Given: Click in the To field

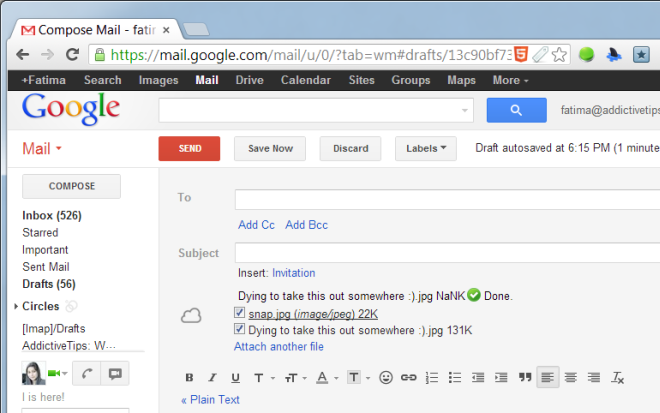Looking at the screenshot, I should tap(447, 199).
